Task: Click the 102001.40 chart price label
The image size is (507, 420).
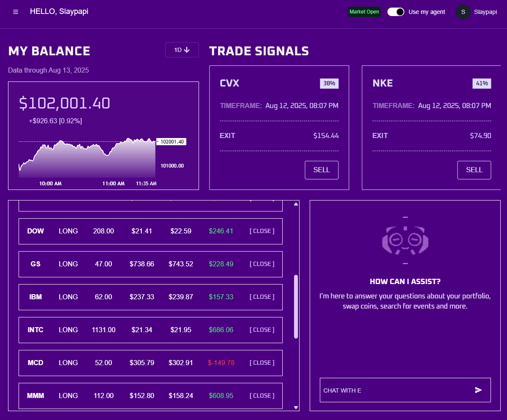Action: (x=172, y=142)
